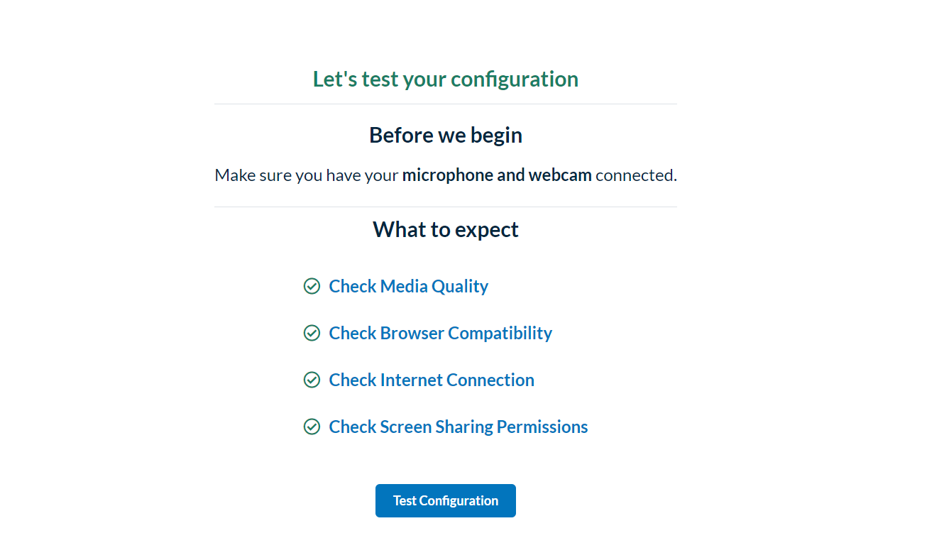Click the Check Internet Connection link text
This screenshot has height=560, width=944.
pos(431,380)
